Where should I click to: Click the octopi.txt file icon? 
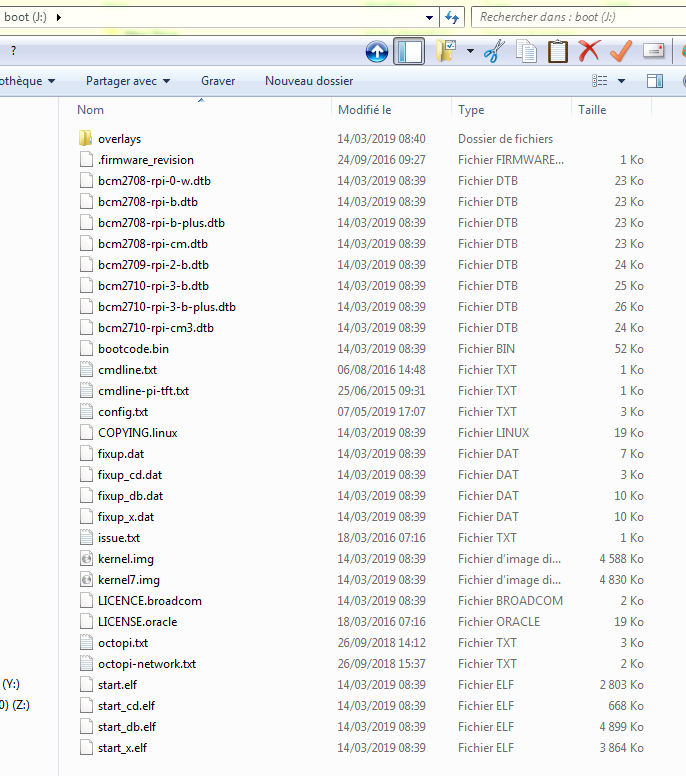coord(86,643)
